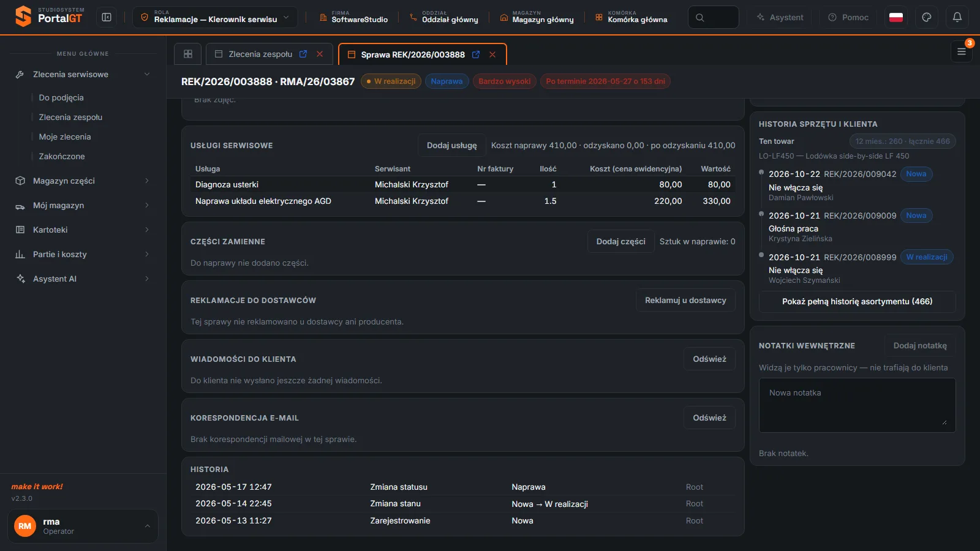This screenshot has height=551, width=980.
Task: Open the dashboard grid tab icon
Action: tap(188, 54)
